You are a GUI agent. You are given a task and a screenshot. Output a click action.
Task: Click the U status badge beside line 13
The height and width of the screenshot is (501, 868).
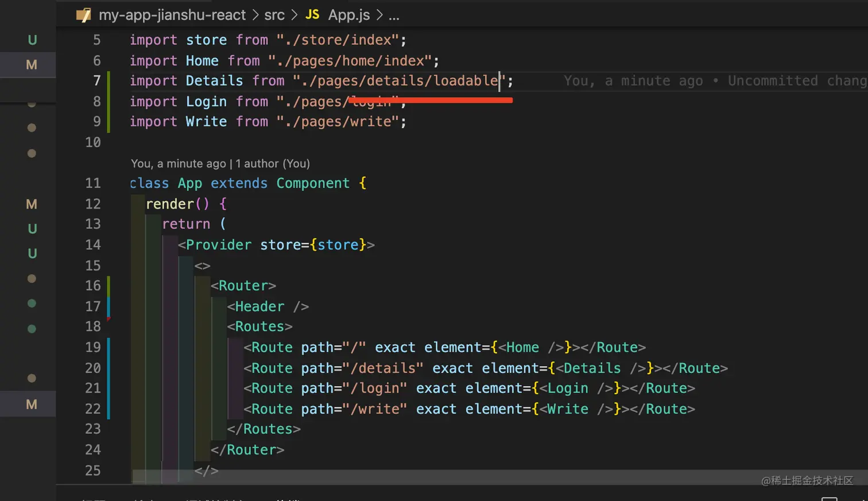[32, 229]
